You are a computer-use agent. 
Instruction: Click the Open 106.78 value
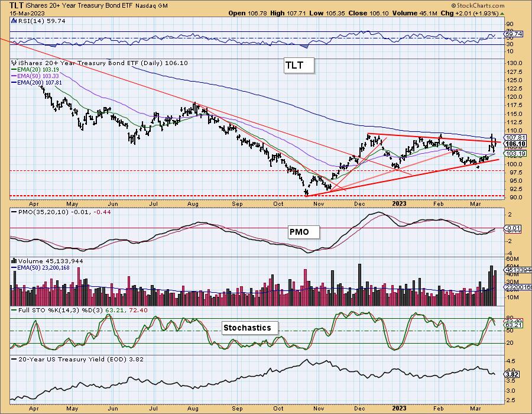point(248,13)
